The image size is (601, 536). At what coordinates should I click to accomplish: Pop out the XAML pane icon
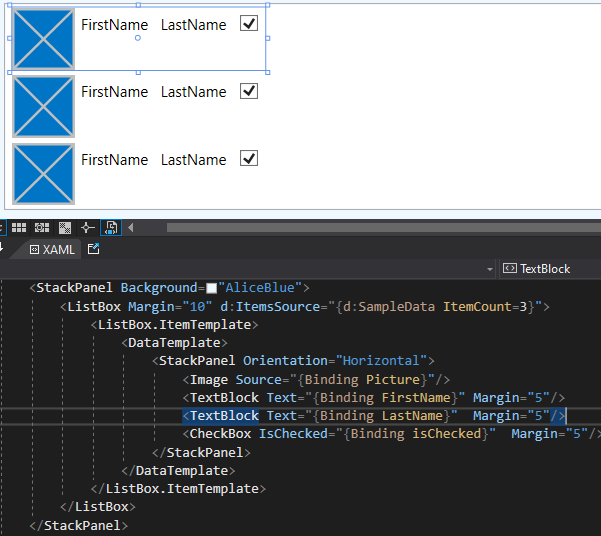pos(93,249)
